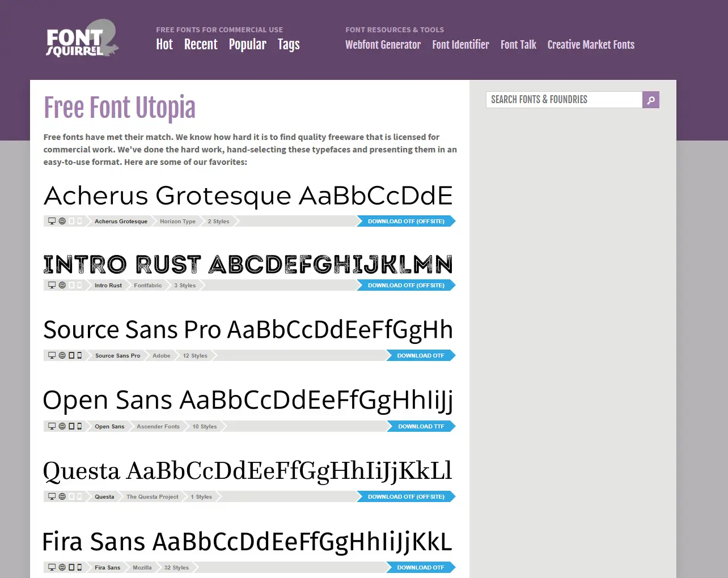Download Intro Rust OTF offsite
Image resolution: width=728 pixels, height=578 pixels.
(x=406, y=285)
